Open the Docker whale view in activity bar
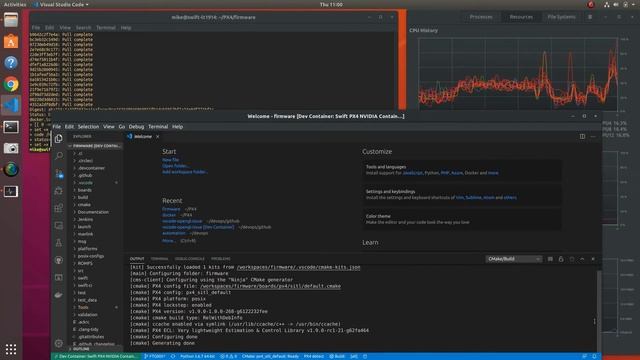Screen dimensions: 640x360 pos(59,295)
